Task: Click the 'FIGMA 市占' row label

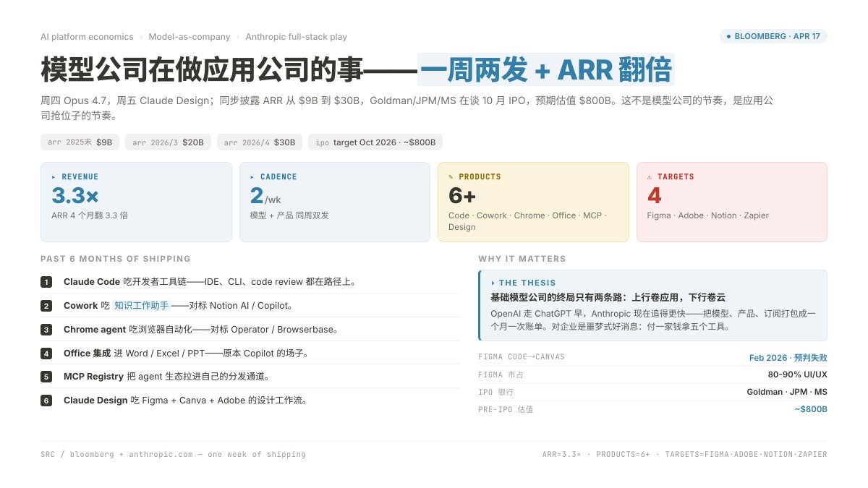Action: pyautogui.click(x=501, y=374)
